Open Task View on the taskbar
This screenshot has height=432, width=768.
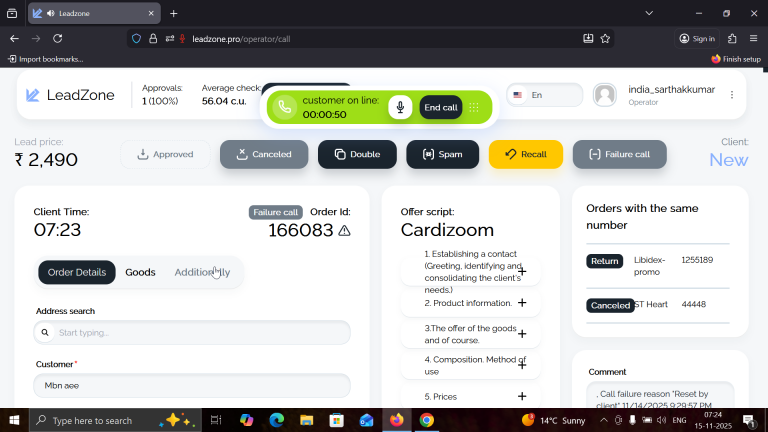point(216,420)
